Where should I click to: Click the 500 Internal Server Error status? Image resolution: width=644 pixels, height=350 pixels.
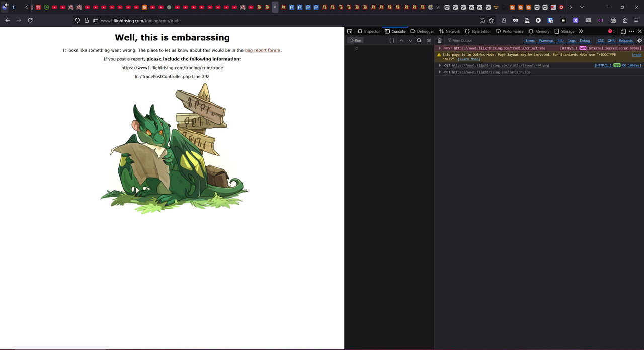(x=601, y=48)
